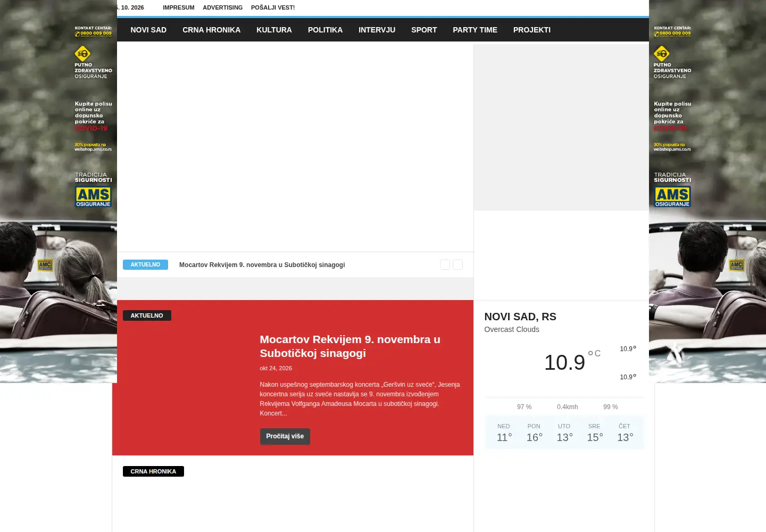Click the NOVI SAD, RS weather title
Viewport: 766px width, 532px height.
pyautogui.click(x=520, y=317)
